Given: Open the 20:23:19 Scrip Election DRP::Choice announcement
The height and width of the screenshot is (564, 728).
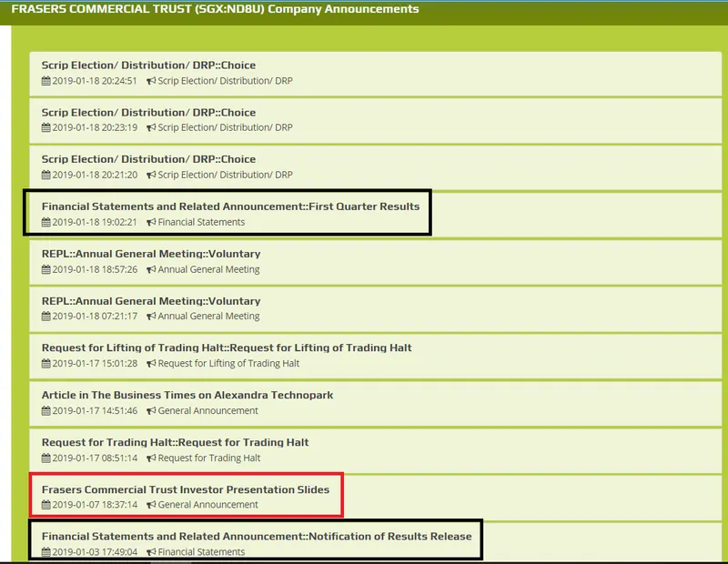Looking at the screenshot, I should click(148, 113).
